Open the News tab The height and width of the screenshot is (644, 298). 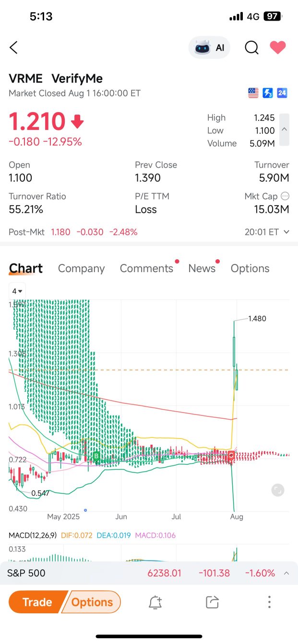point(202,268)
